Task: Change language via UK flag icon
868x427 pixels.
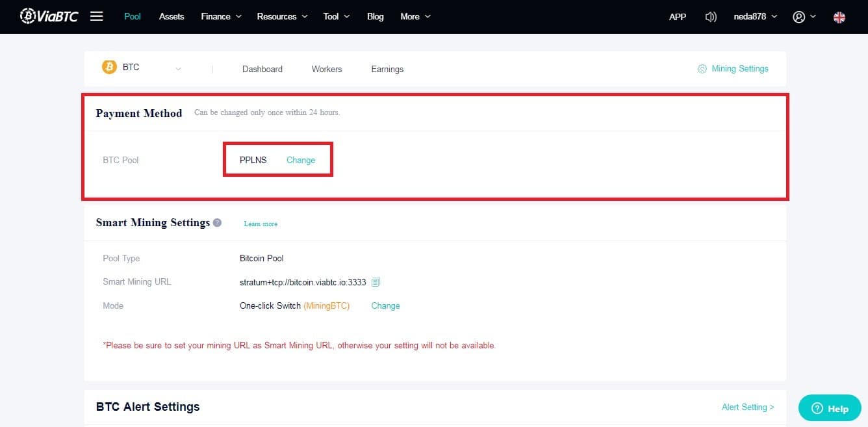Action: [x=839, y=17]
